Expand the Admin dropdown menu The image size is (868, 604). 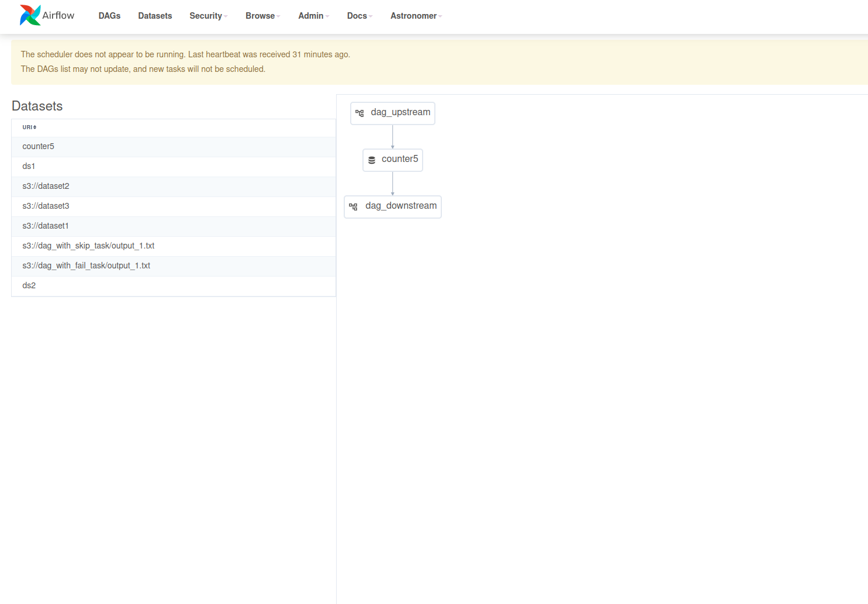(314, 16)
